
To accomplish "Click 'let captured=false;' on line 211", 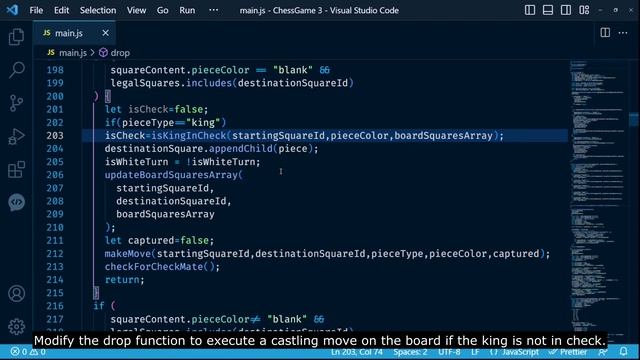I will pos(159,240).
